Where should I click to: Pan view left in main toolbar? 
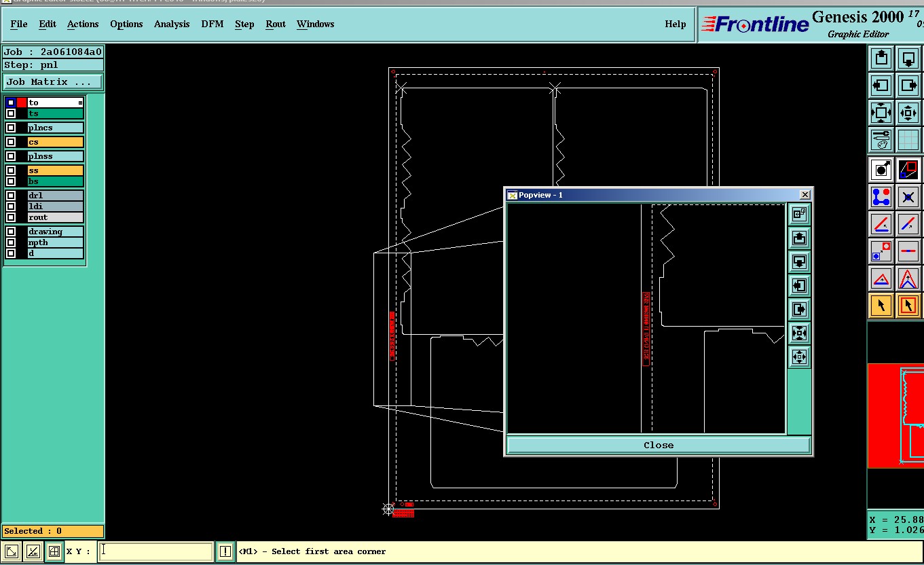(881, 86)
